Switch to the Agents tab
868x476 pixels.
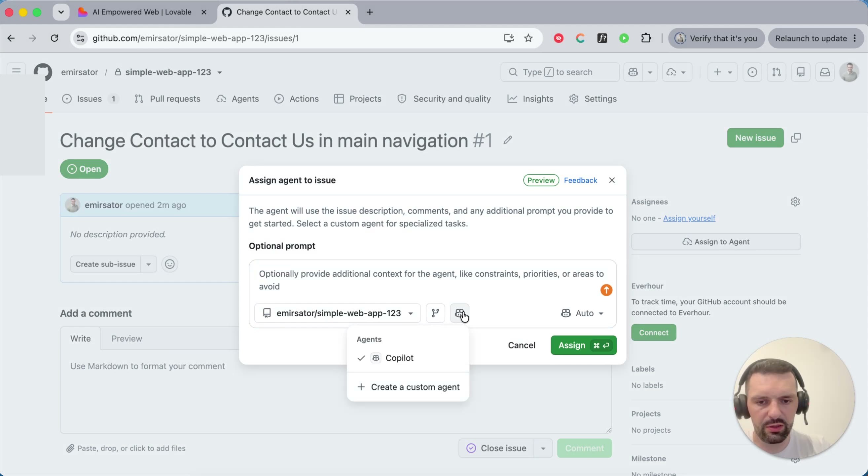click(x=238, y=99)
